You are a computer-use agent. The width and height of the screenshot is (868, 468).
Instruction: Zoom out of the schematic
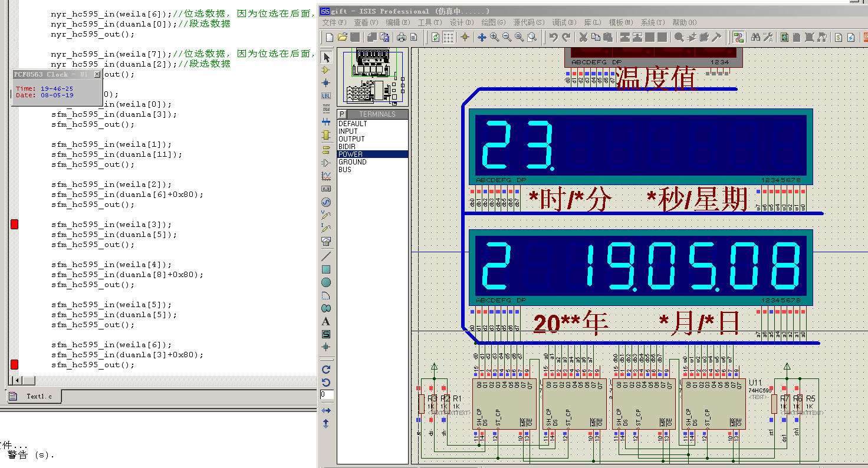tap(507, 37)
